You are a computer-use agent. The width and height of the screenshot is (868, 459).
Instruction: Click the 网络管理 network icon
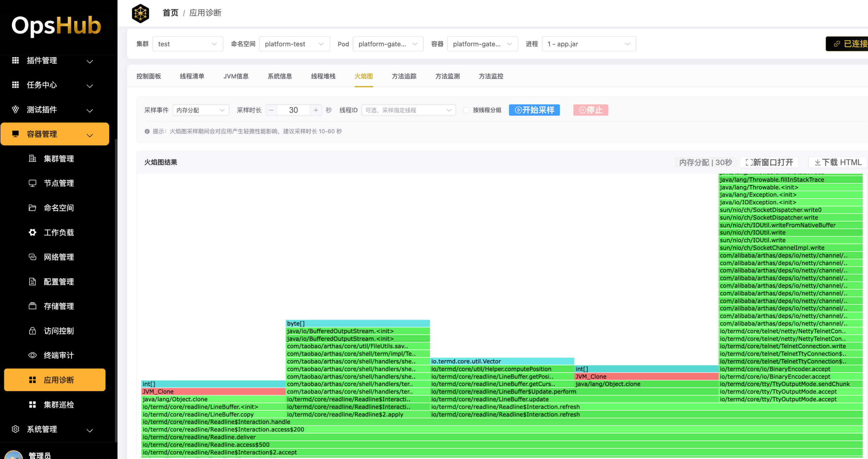[32, 257]
